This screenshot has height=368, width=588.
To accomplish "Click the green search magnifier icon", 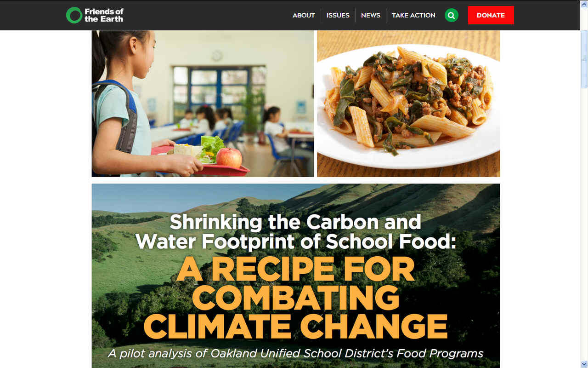I will pos(451,15).
